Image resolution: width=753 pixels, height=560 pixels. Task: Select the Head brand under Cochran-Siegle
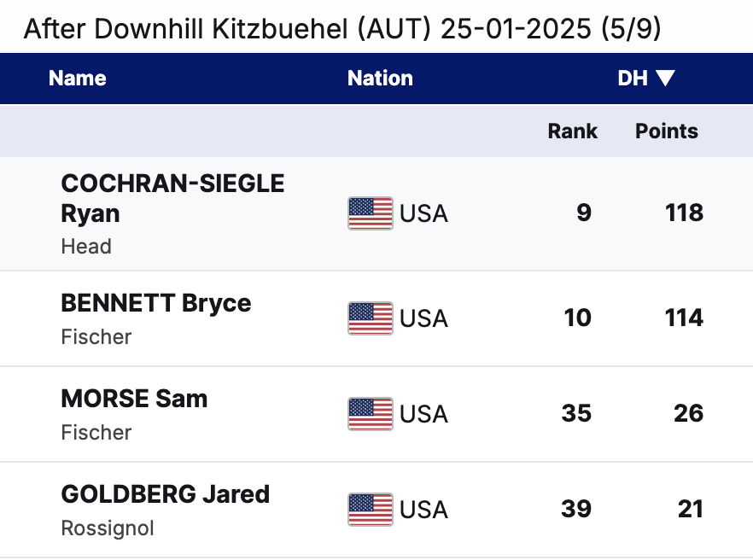[x=86, y=247]
